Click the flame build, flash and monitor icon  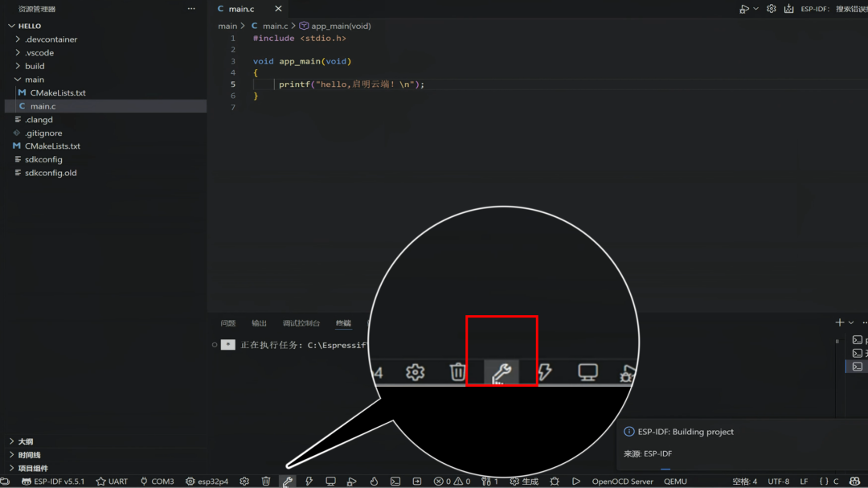pyautogui.click(x=374, y=482)
